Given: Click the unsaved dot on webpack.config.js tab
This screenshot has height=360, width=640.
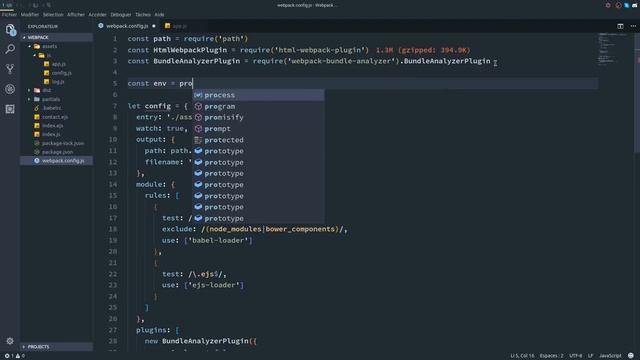Looking at the screenshot, I should [x=154, y=26].
